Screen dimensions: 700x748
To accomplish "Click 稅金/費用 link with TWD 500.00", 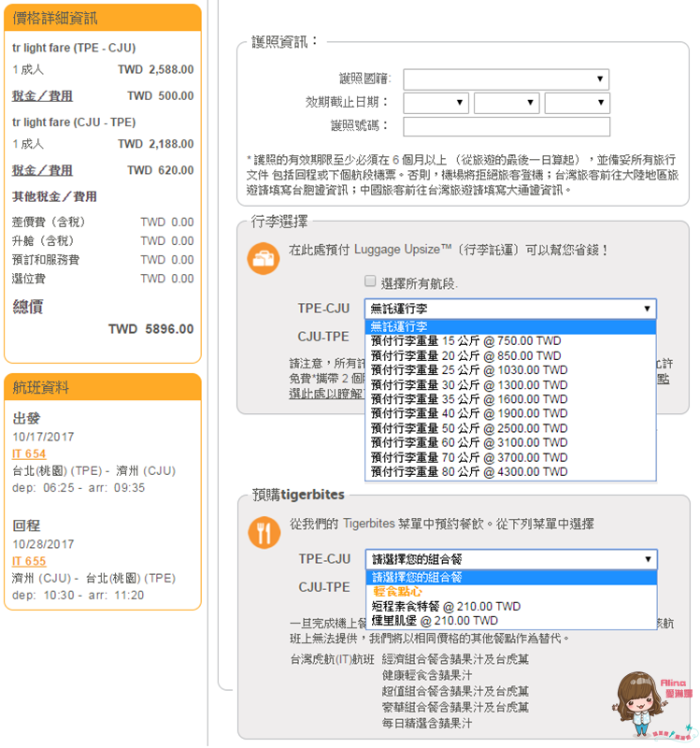I will [x=42, y=96].
